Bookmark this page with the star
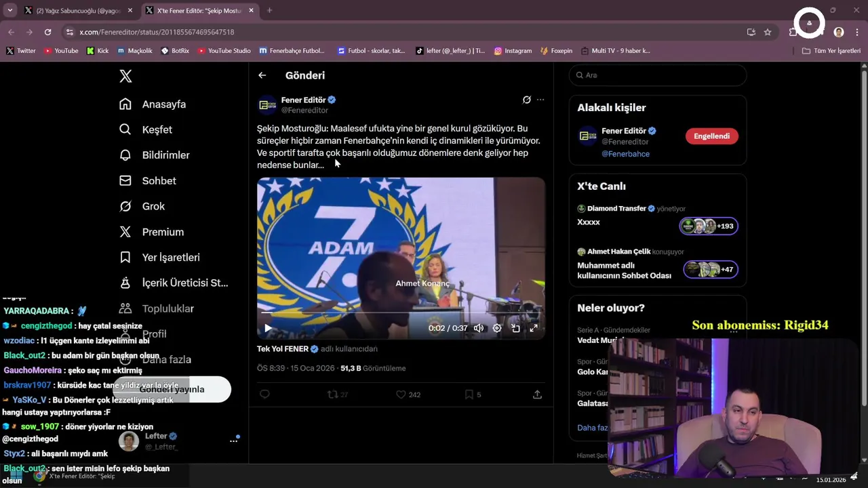Image resolution: width=868 pixels, height=488 pixels. point(768,32)
